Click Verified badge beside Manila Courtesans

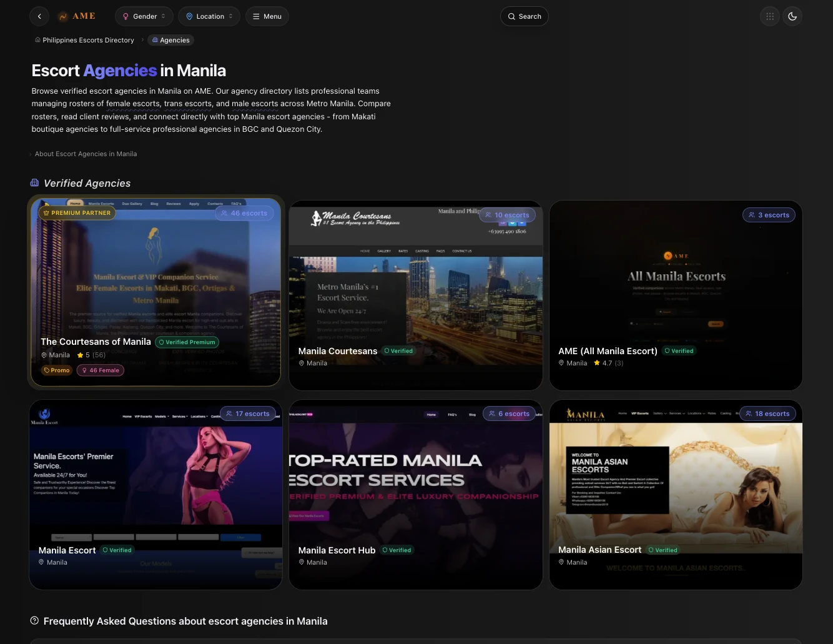pyautogui.click(x=398, y=351)
